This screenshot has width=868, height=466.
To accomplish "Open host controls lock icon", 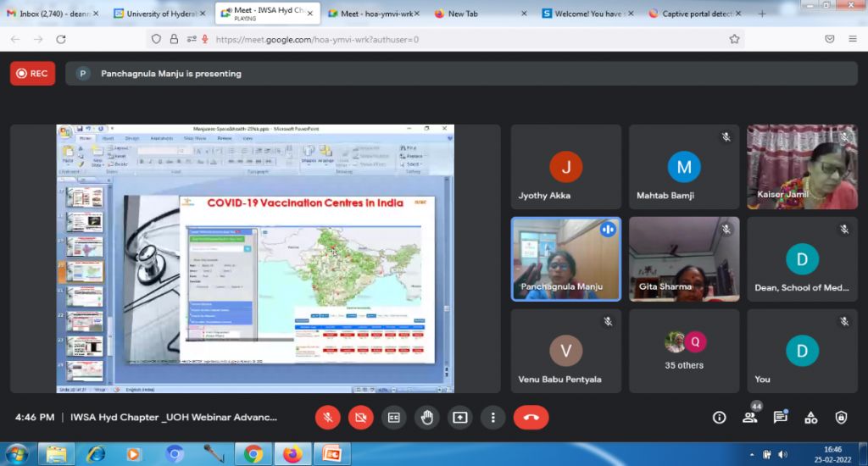I will (841, 417).
